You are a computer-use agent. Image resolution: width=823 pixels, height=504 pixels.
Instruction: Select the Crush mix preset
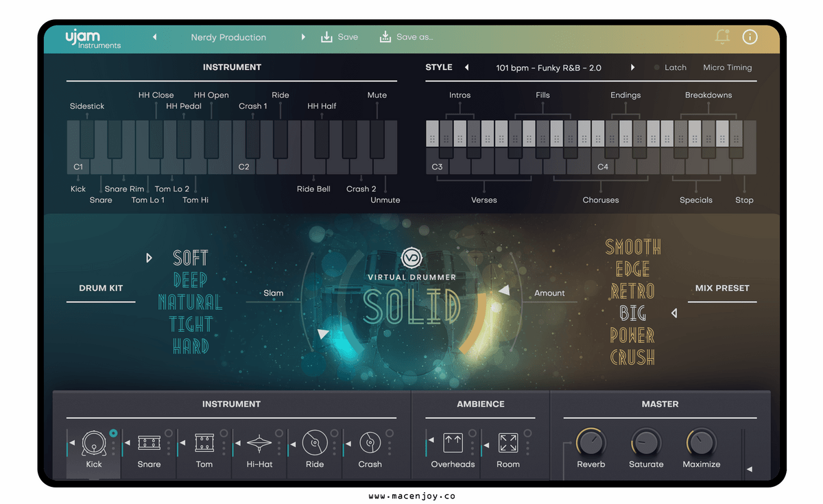632,357
